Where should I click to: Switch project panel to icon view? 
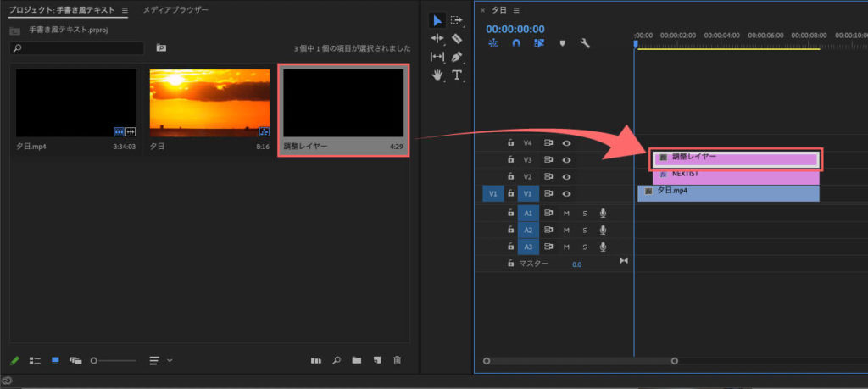55,360
